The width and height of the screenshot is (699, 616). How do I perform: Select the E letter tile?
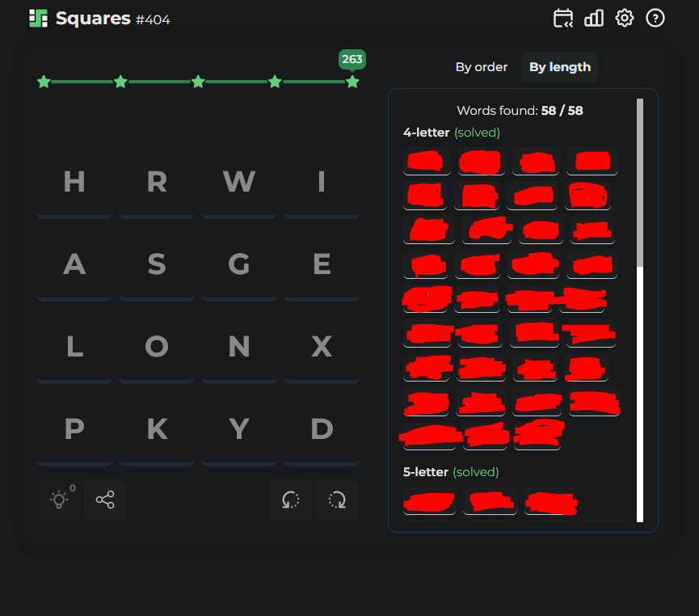coord(322,264)
